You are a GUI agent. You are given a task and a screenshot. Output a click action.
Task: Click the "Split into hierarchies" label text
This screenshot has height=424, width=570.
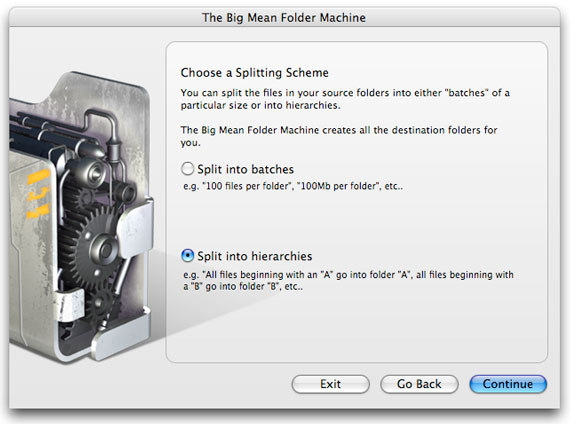pyautogui.click(x=254, y=256)
